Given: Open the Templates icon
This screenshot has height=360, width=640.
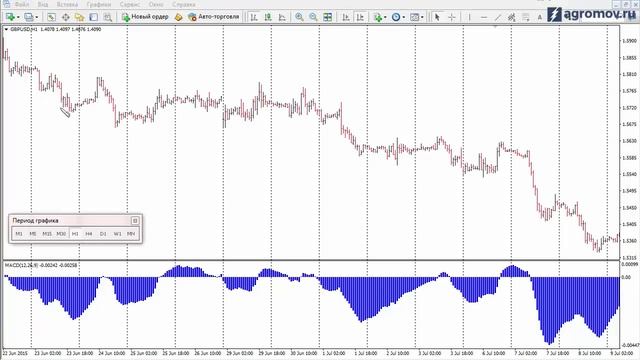Looking at the screenshot, I should 414,17.
